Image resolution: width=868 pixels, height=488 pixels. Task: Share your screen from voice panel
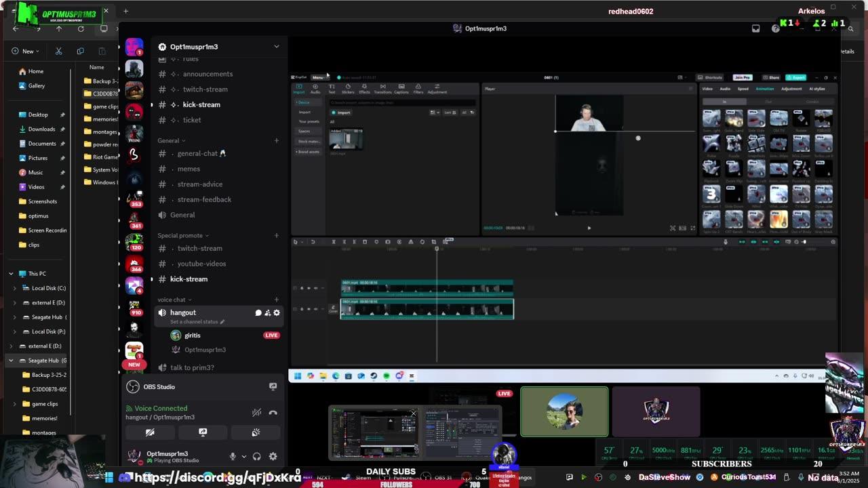202,432
